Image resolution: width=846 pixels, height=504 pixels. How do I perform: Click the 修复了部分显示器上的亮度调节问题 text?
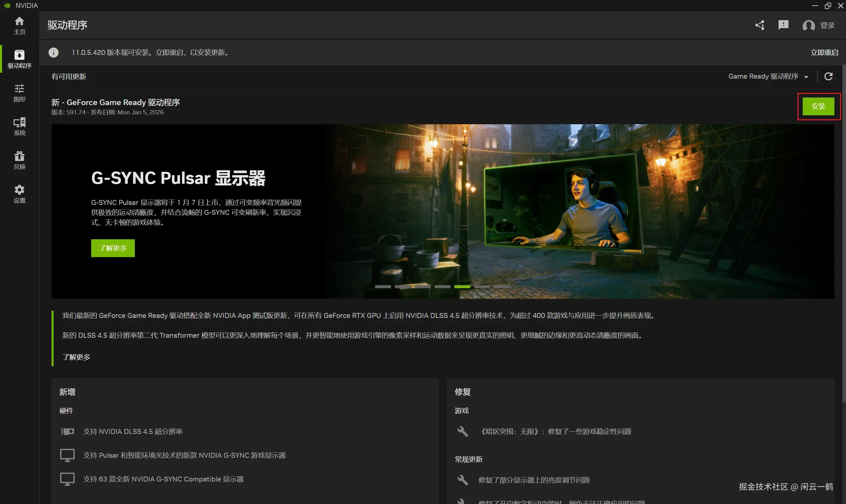pos(534,480)
